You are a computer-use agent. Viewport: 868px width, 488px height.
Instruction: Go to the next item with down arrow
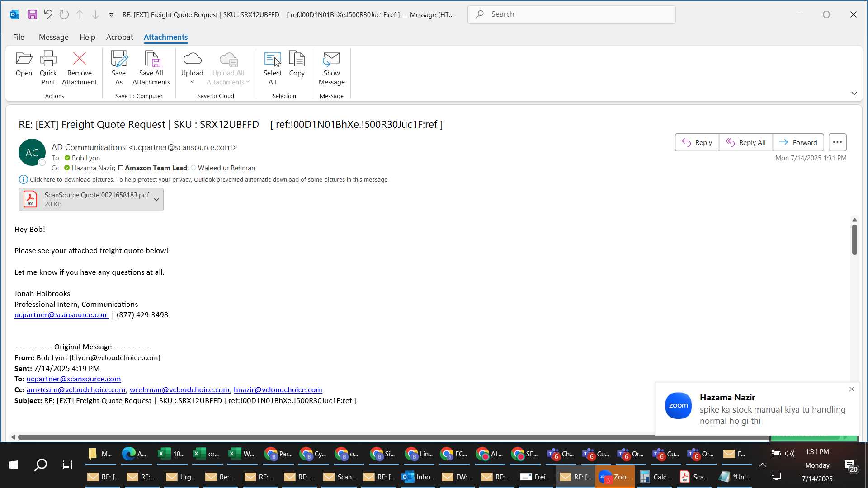click(x=95, y=14)
